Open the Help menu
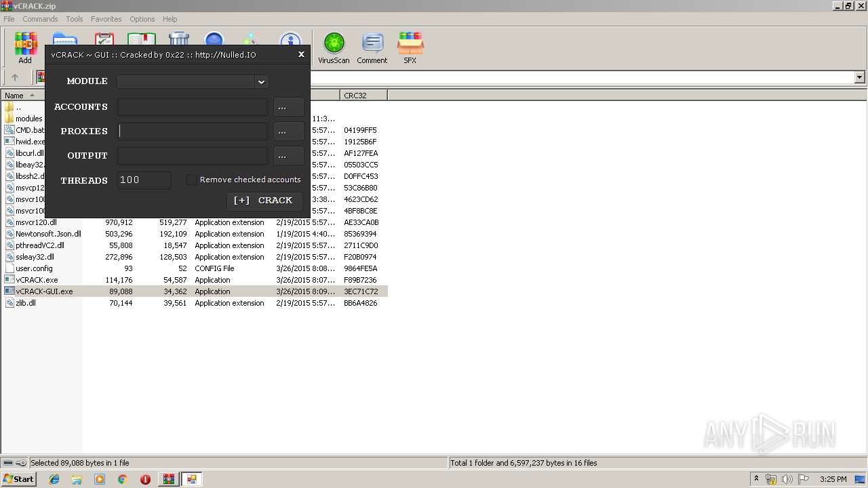The image size is (868, 488). pos(170,19)
